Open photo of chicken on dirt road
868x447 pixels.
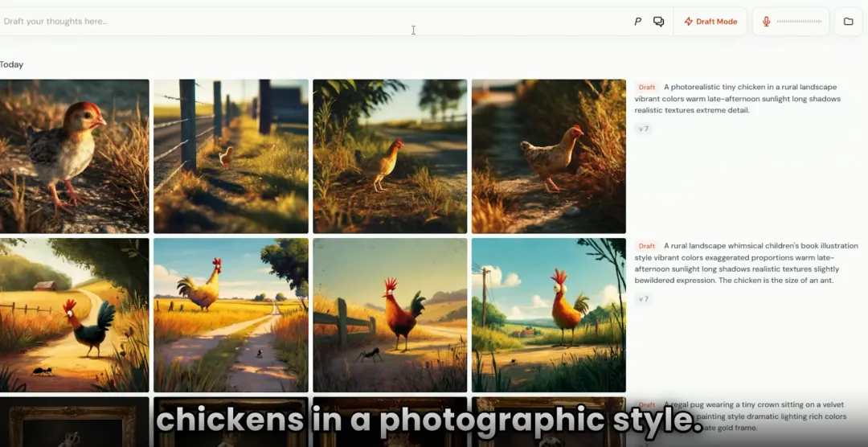pyautogui.click(x=390, y=156)
